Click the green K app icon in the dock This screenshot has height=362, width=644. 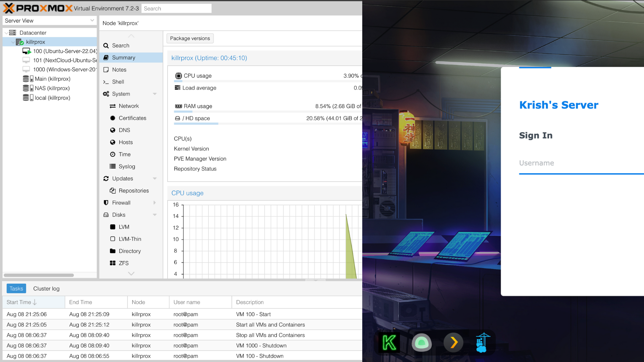[389, 343]
